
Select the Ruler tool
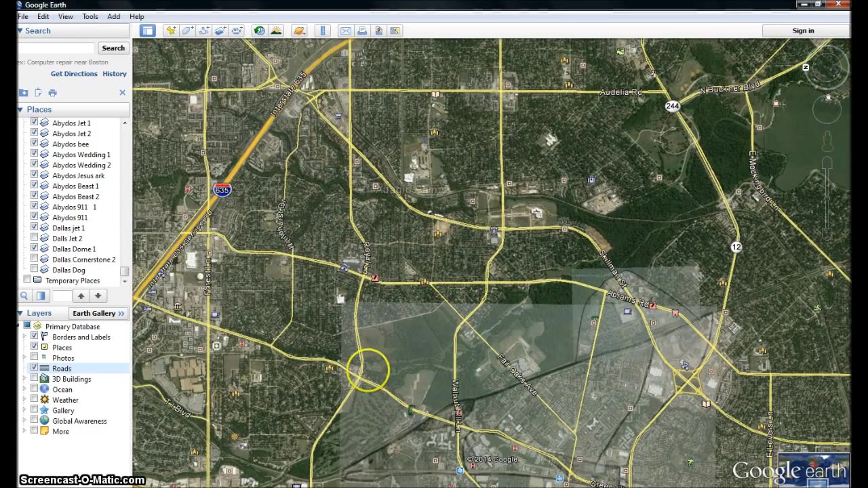tap(323, 30)
